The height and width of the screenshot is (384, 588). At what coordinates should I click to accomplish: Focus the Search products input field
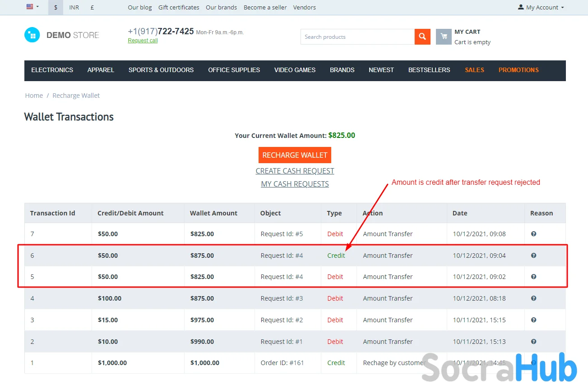tap(357, 37)
